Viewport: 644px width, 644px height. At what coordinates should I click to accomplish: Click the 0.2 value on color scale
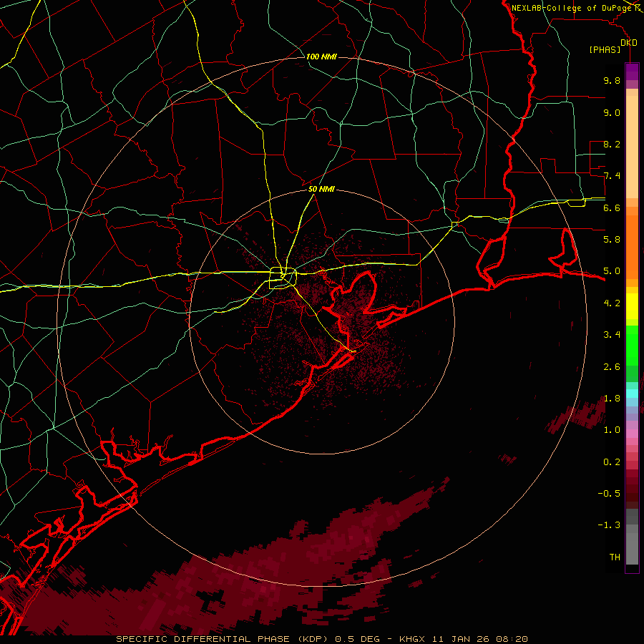pyautogui.click(x=612, y=462)
